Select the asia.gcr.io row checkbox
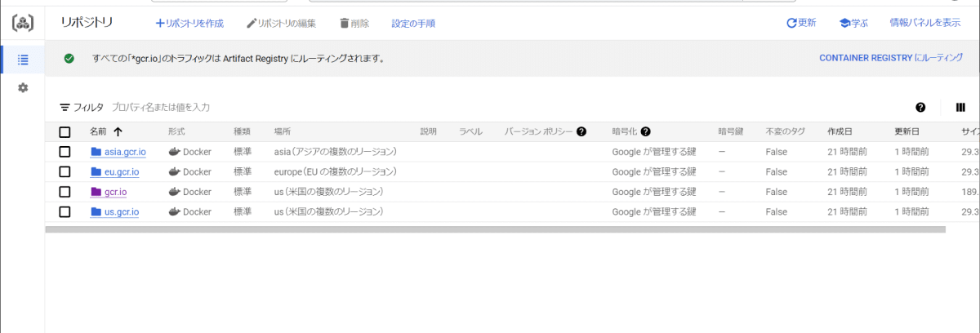Image resolution: width=980 pixels, height=333 pixels. point(65,152)
